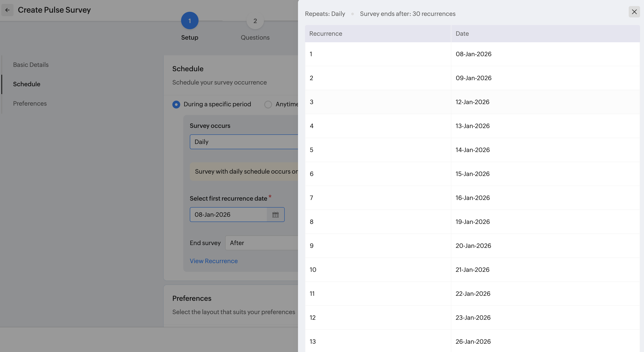
Task: Click step 1 Setup circle
Action: 190,21
